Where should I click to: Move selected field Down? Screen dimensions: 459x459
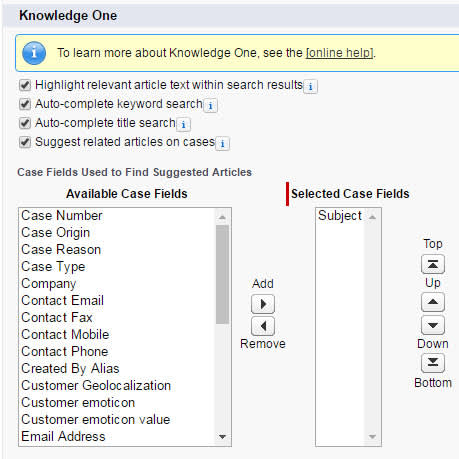pos(433,325)
